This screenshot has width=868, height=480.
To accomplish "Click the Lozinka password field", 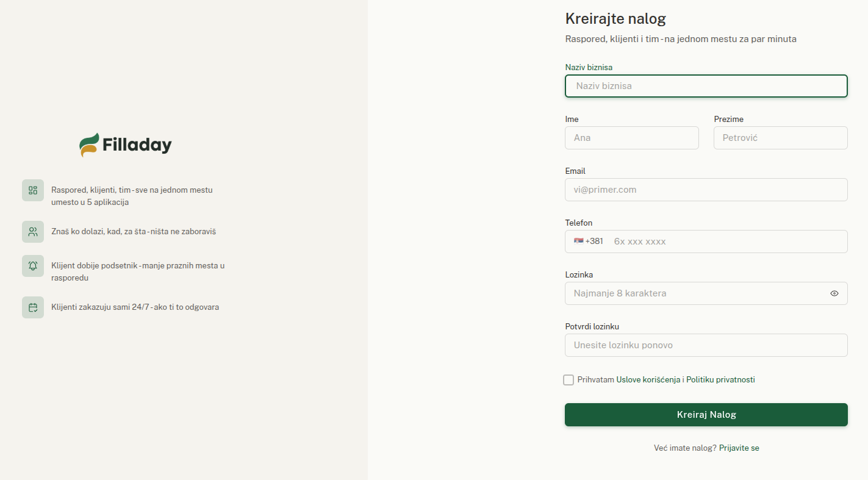I will click(x=695, y=293).
